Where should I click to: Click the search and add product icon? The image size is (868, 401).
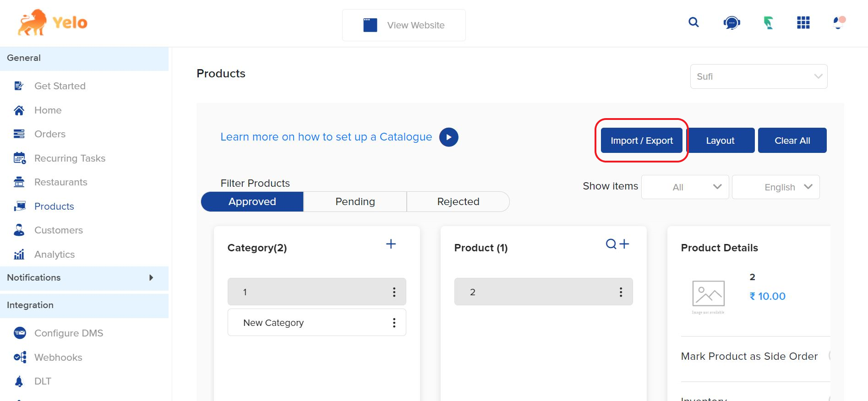[x=617, y=244]
